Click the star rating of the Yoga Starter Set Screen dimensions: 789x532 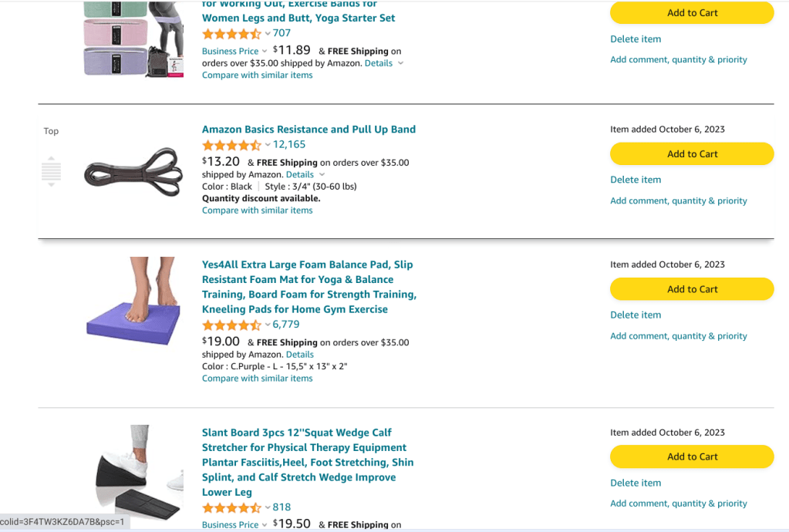pos(231,34)
